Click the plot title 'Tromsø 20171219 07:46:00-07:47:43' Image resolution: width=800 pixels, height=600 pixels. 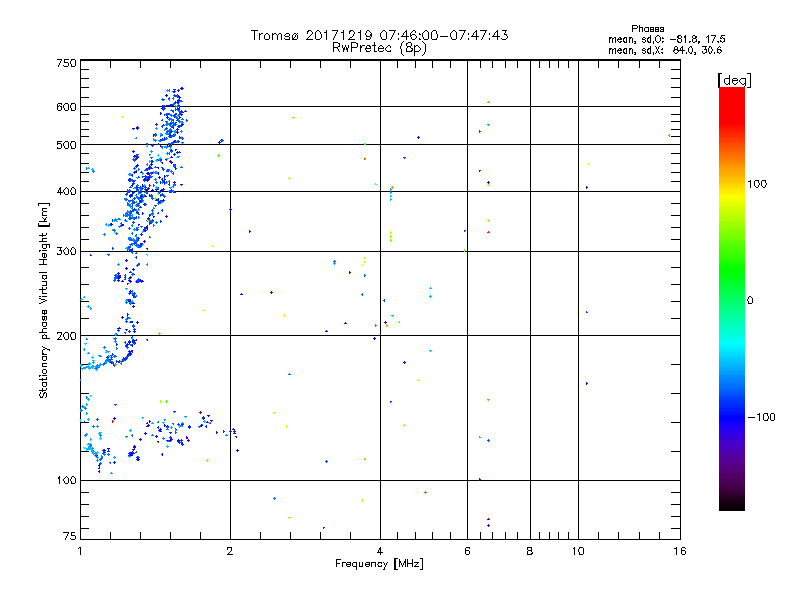click(379, 35)
